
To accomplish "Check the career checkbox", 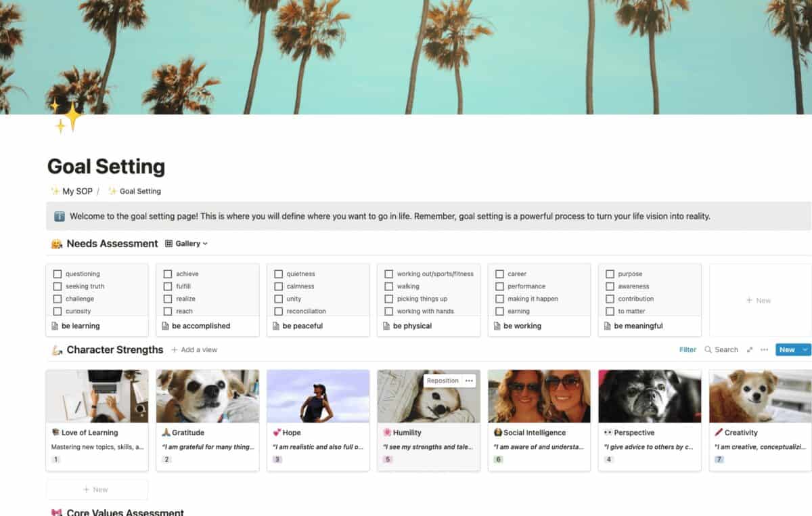I will 499,274.
